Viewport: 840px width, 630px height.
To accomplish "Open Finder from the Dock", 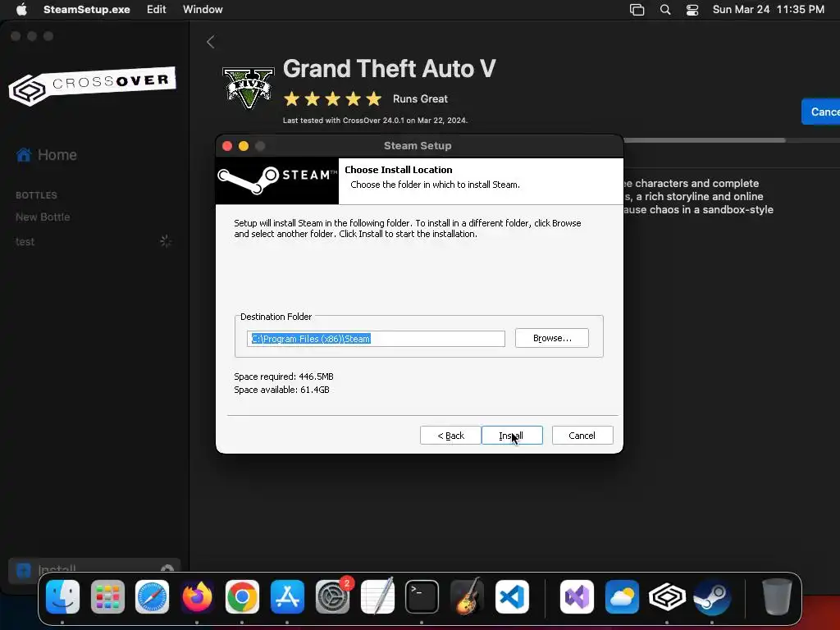I will click(62, 596).
